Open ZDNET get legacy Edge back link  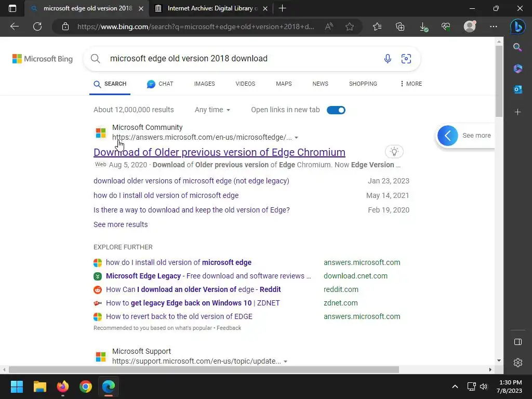[193, 303]
